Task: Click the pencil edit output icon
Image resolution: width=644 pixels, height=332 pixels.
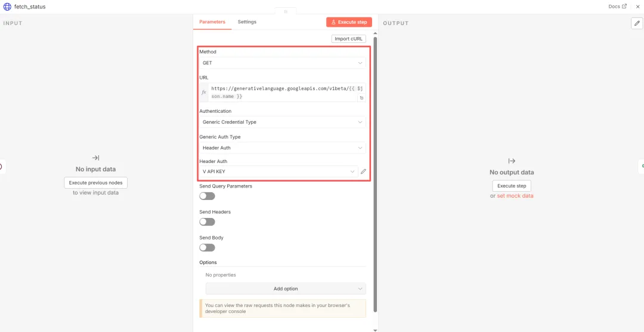Action: pos(637,23)
